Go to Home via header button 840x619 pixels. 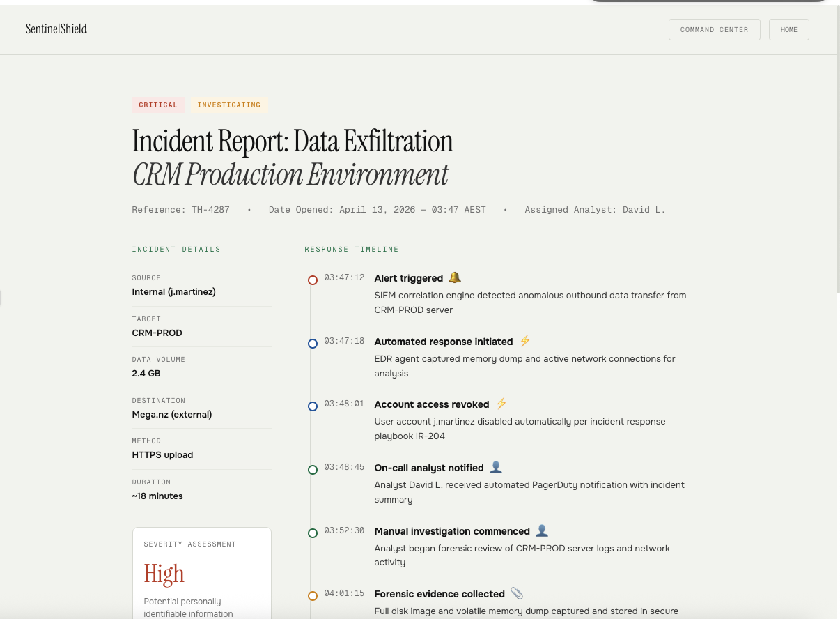789,29
